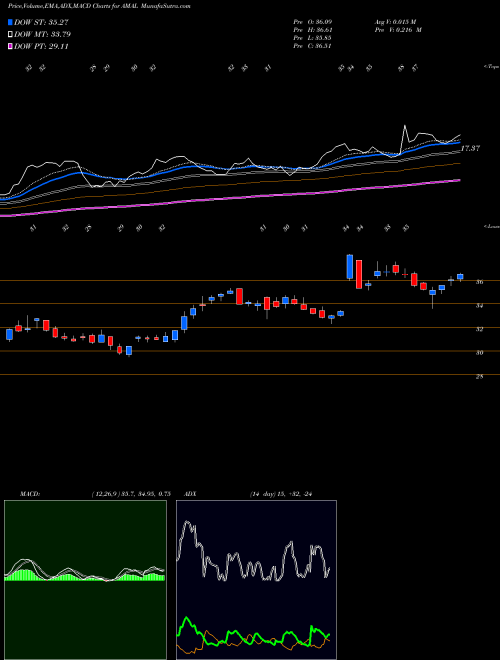Click the 28 price axis label
Image resolution: width=500 pixels, height=660 pixels.
pyautogui.click(x=479, y=376)
